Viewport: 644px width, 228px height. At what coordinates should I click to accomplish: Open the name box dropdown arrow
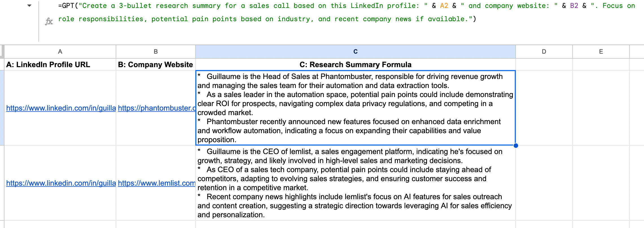point(29,6)
